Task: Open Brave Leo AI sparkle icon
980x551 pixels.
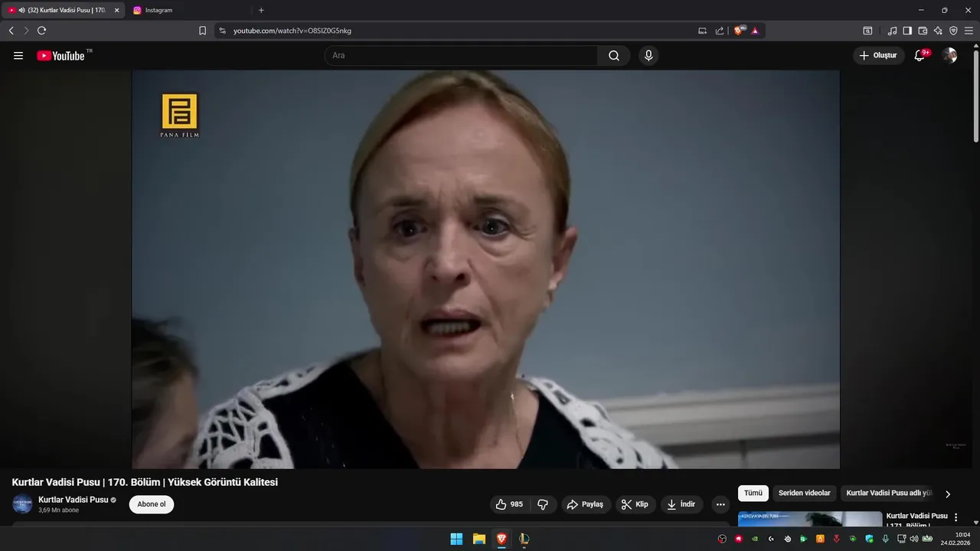Action: tap(938, 31)
